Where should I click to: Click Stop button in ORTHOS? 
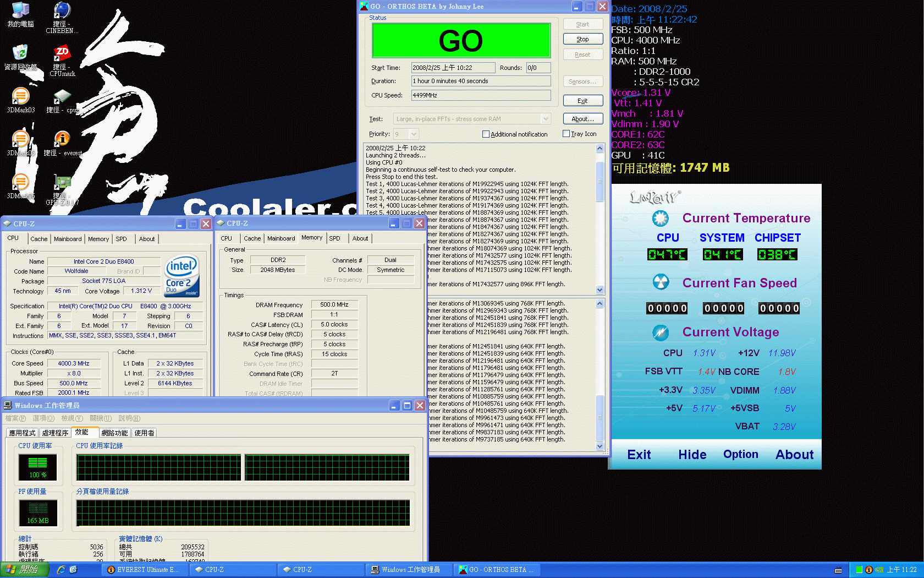pyautogui.click(x=583, y=39)
